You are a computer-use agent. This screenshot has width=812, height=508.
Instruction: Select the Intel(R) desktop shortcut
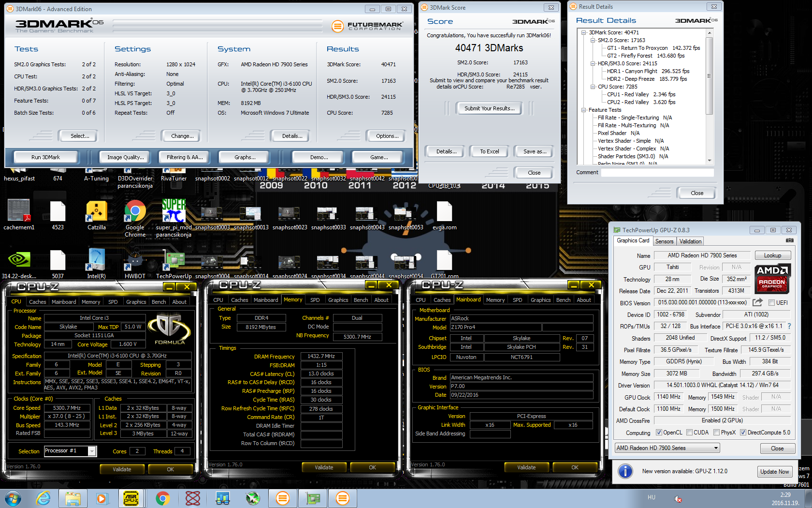click(x=96, y=264)
